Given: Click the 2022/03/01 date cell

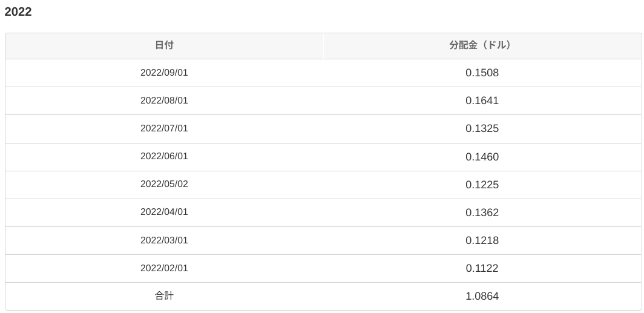Looking at the screenshot, I should [x=164, y=240].
